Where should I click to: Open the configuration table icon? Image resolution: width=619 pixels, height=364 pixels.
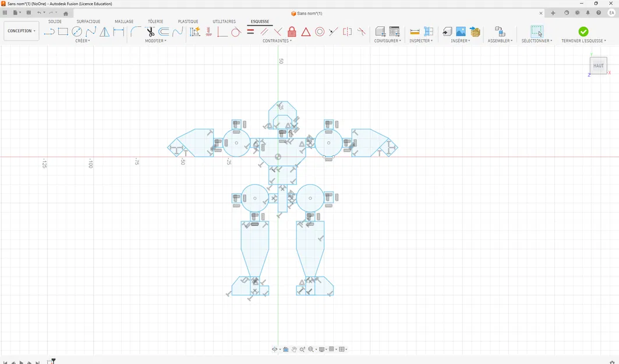[x=394, y=31]
